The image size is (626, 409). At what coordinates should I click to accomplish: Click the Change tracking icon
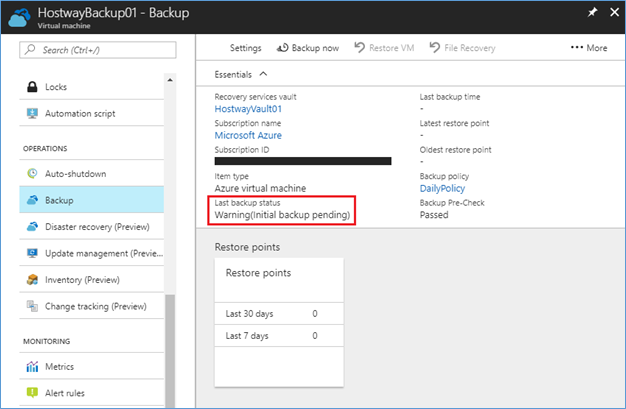32,306
